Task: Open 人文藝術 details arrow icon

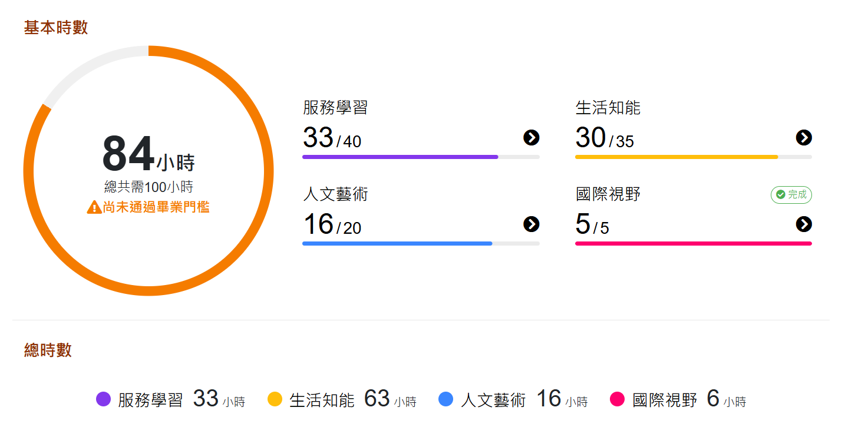Action: (x=531, y=224)
